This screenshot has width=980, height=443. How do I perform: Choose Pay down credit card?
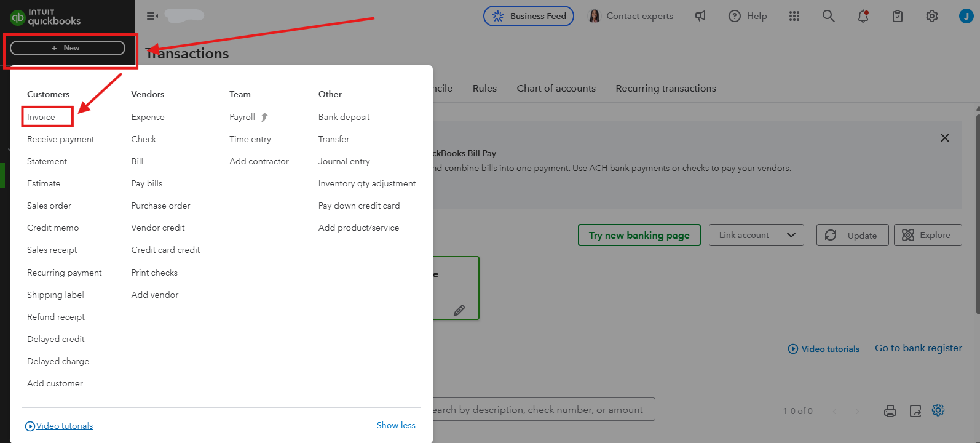point(359,206)
